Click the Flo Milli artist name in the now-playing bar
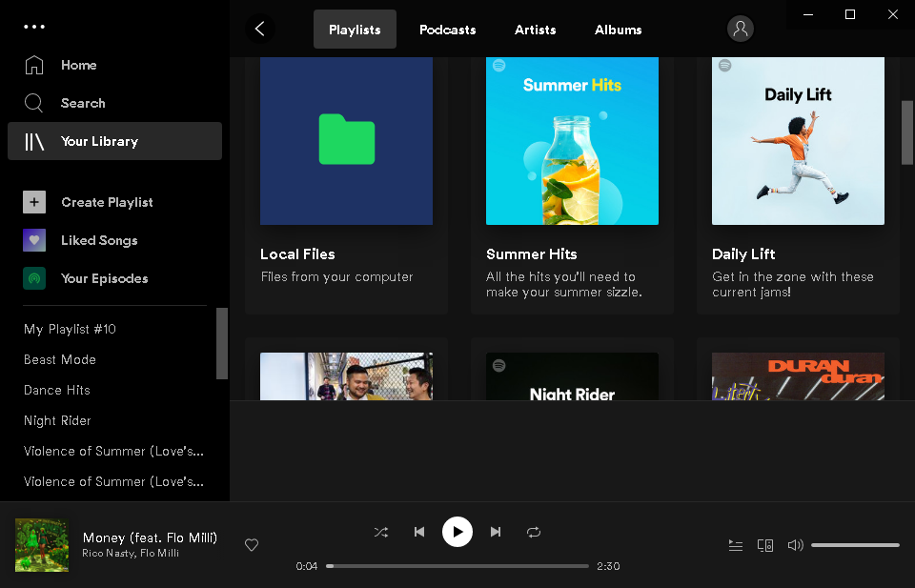 159,553
